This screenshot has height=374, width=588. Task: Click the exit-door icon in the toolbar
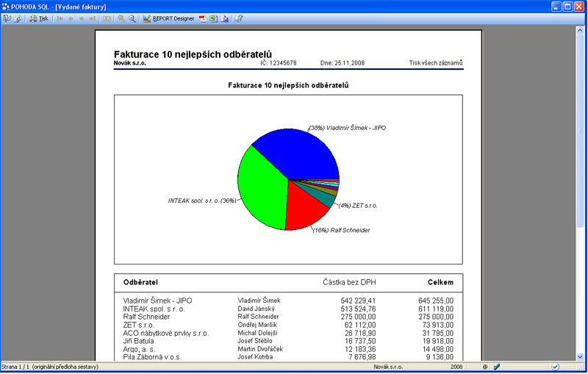pyautogui.click(x=7, y=18)
